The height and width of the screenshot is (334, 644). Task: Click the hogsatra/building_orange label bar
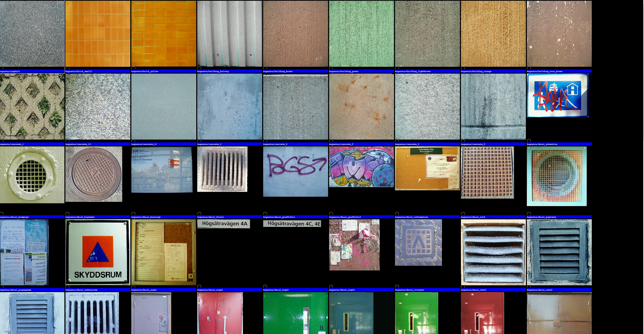(493, 71)
